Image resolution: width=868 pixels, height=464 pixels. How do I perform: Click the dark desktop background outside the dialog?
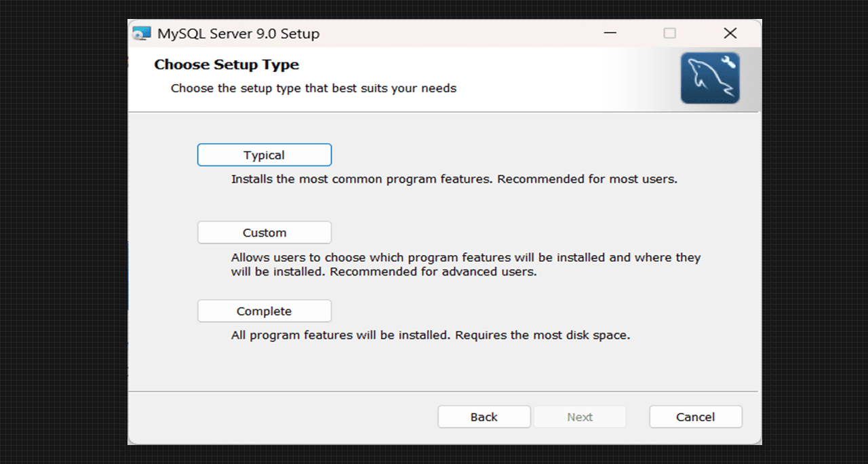(x=61, y=231)
